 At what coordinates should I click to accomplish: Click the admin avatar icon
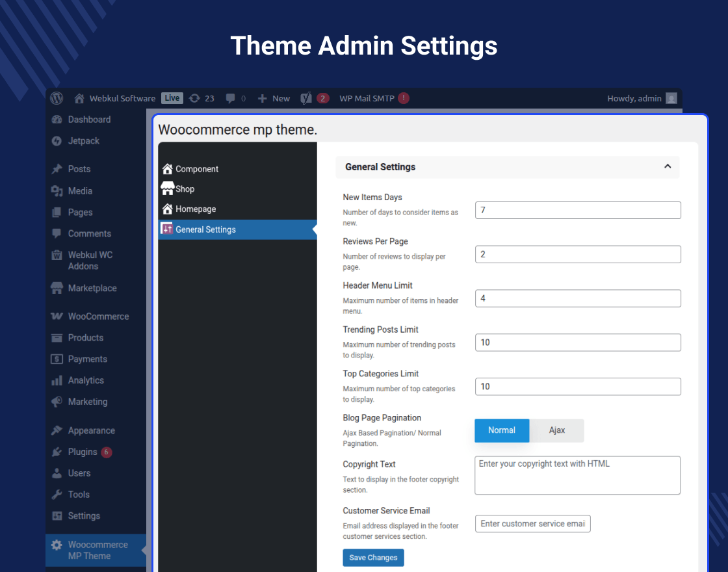pos(671,98)
